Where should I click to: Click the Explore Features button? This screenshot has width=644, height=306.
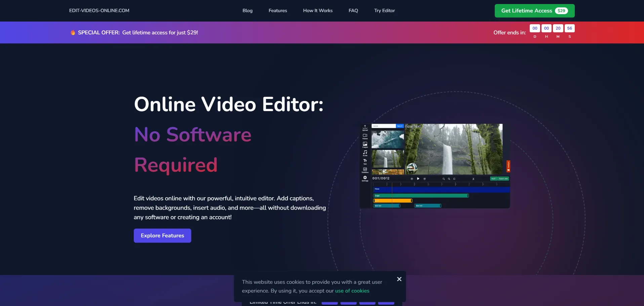coord(162,236)
